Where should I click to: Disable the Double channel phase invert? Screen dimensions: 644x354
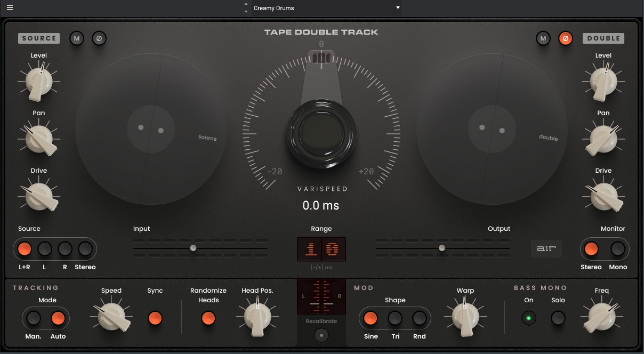[x=566, y=38]
